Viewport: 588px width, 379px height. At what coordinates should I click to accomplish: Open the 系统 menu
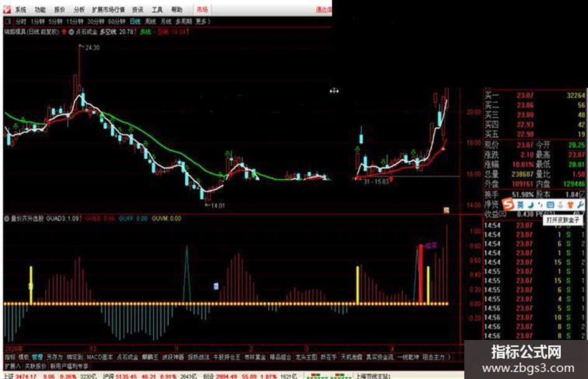(21, 9)
